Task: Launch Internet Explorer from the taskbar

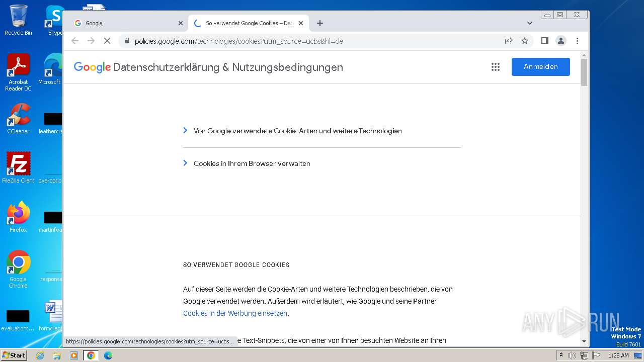Action: pyautogui.click(x=40, y=355)
